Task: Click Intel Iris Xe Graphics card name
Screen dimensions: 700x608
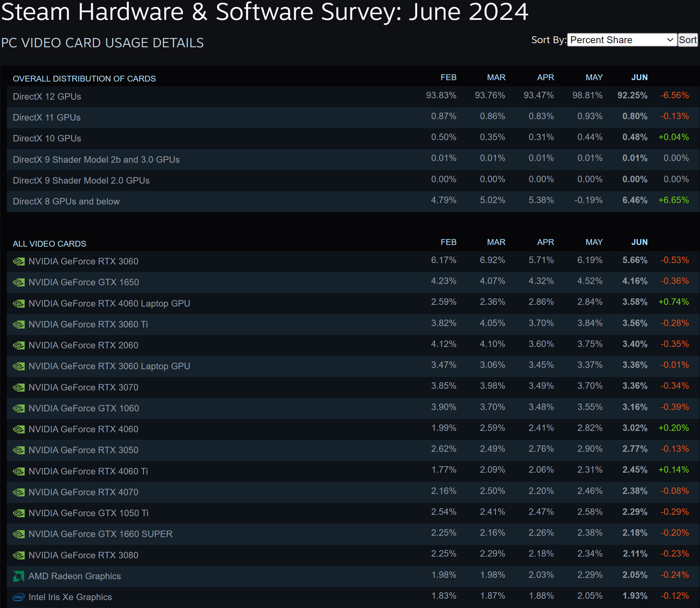Action: [70, 597]
